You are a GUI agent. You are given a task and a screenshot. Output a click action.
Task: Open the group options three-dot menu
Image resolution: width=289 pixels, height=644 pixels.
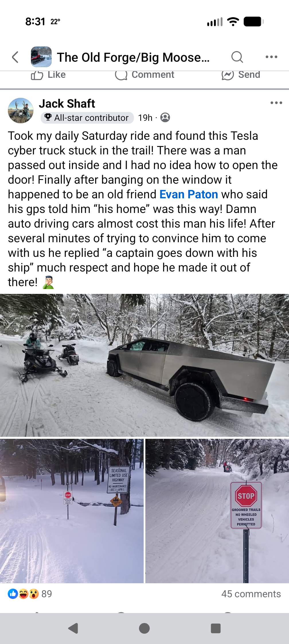[271, 57]
